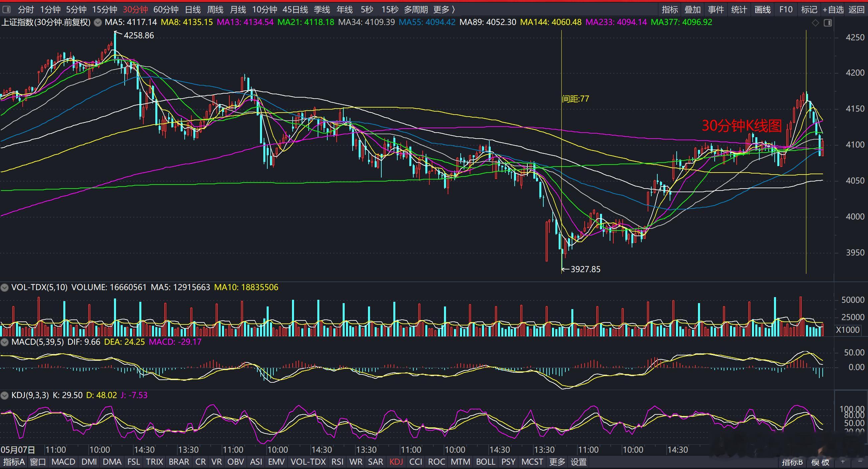Switch to the 60分钟 period tab
868x469 pixels.
click(x=166, y=9)
